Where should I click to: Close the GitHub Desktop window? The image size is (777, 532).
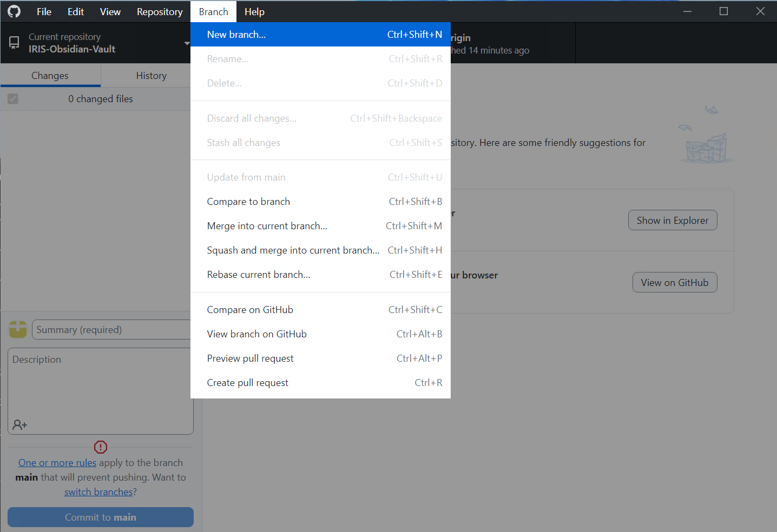[x=760, y=11]
